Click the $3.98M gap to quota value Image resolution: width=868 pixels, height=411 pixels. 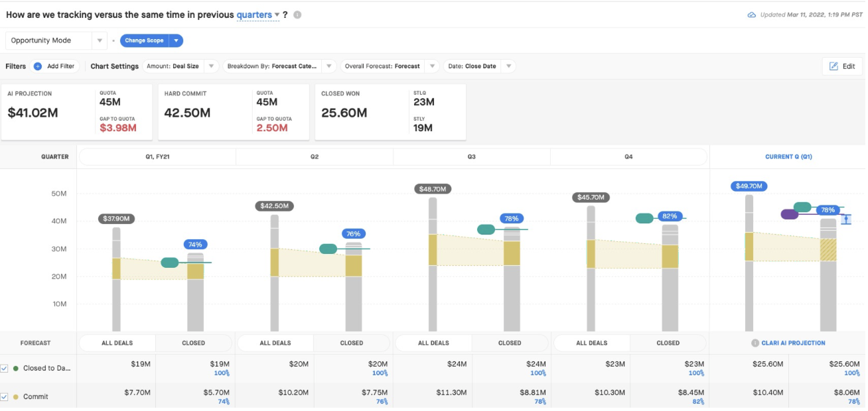[118, 128]
